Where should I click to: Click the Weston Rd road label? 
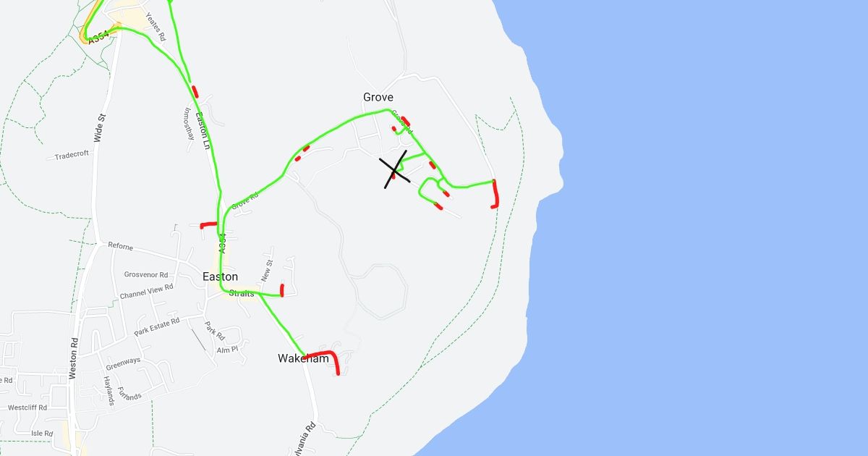[72, 358]
